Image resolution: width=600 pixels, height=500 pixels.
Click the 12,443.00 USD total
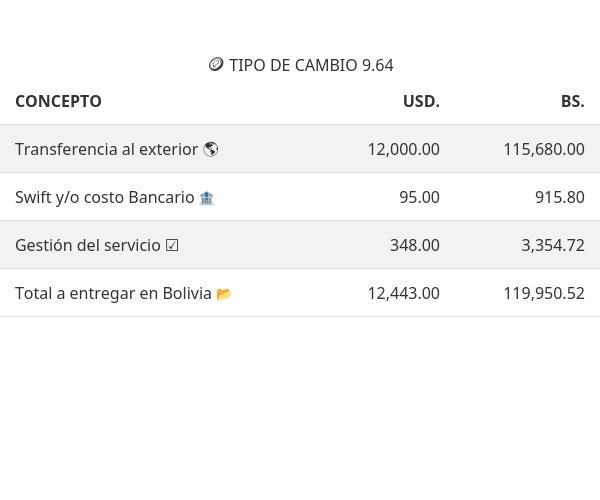403,293
